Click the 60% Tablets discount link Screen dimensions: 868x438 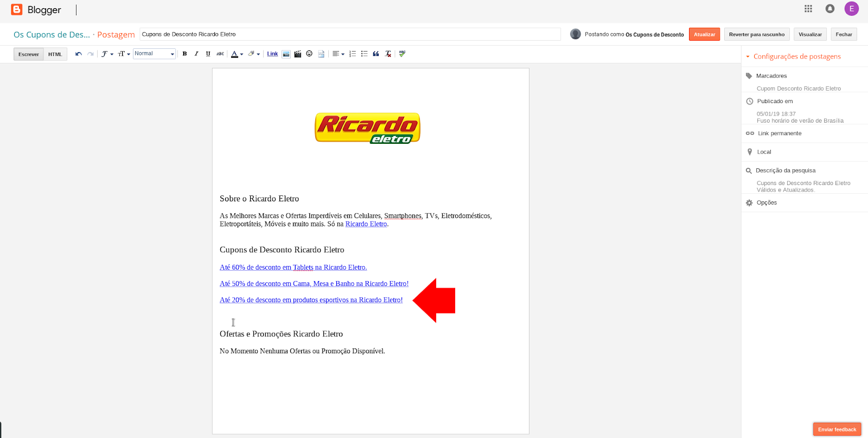point(293,267)
